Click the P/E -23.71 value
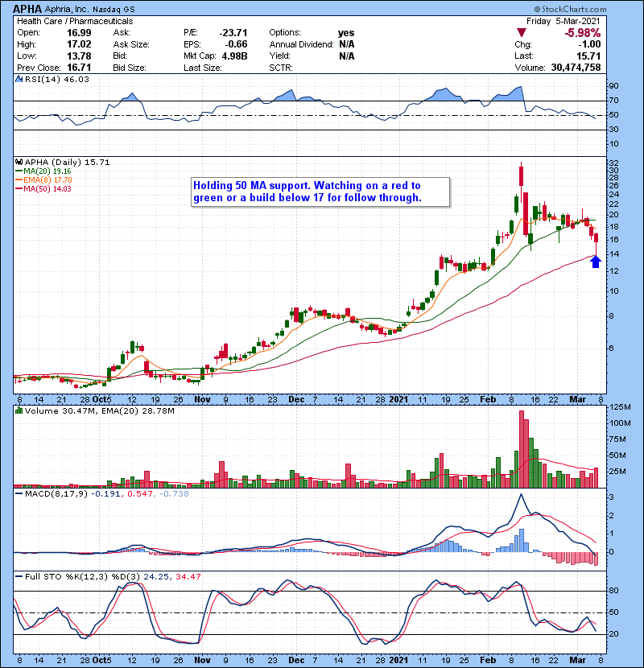Screen dimensions: 644x668 pyautogui.click(x=233, y=33)
